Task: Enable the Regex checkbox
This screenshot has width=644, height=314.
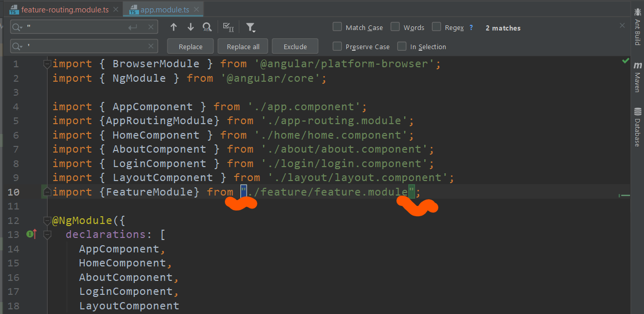Action: coord(436,27)
